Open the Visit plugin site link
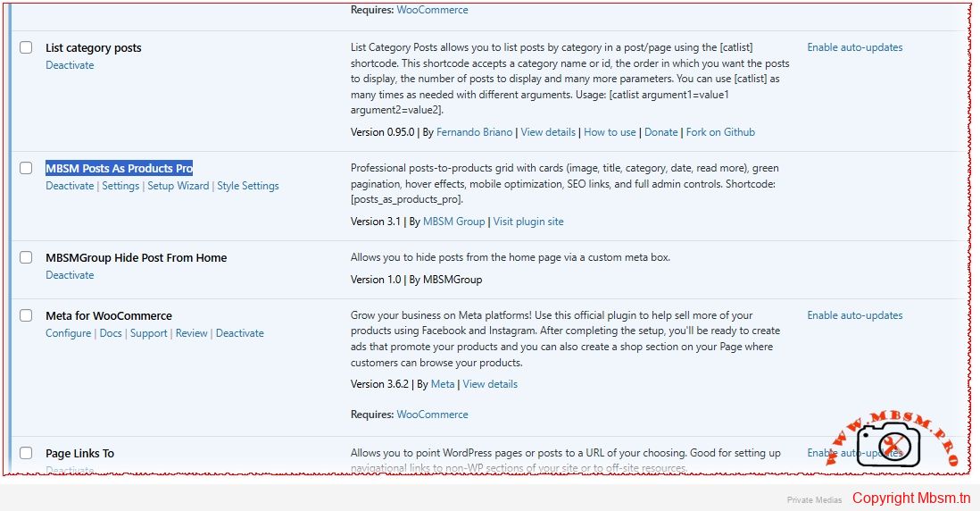980x511 pixels. 528,222
